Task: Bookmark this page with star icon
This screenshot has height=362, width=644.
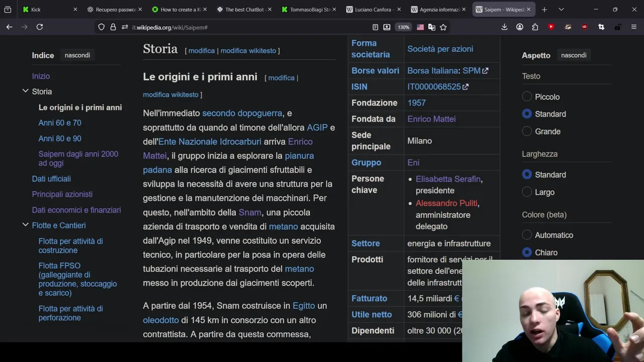Action: click(x=443, y=27)
